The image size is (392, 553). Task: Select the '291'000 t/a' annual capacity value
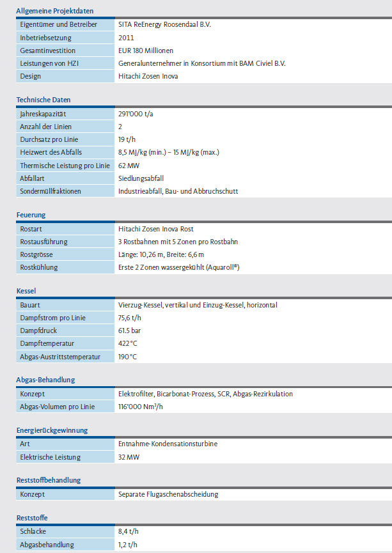coord(136,114)
